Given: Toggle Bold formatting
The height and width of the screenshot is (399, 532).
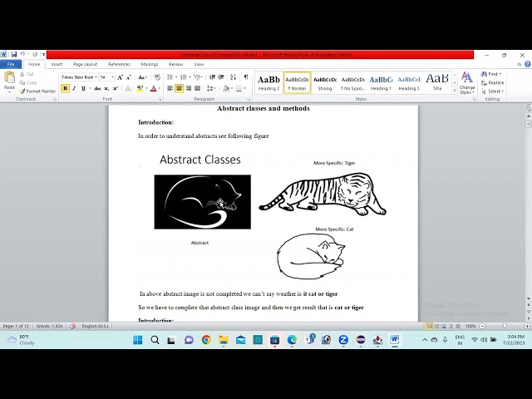Looking at the screenshot, I should coord(65,89).
